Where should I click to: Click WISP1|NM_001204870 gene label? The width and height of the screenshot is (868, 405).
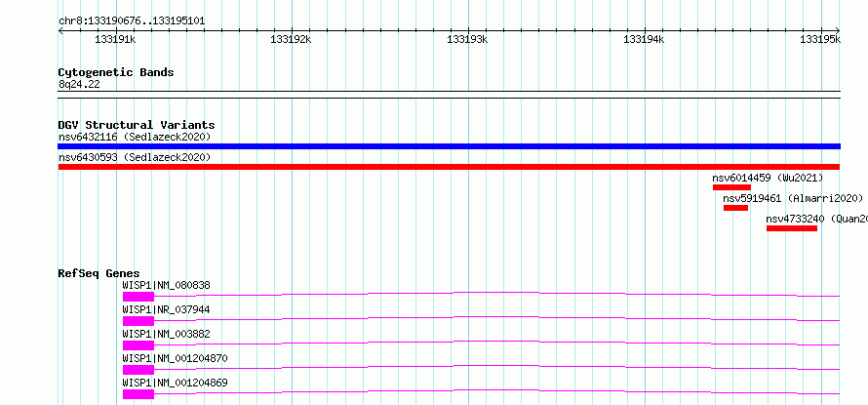click(x=175, y=358)
